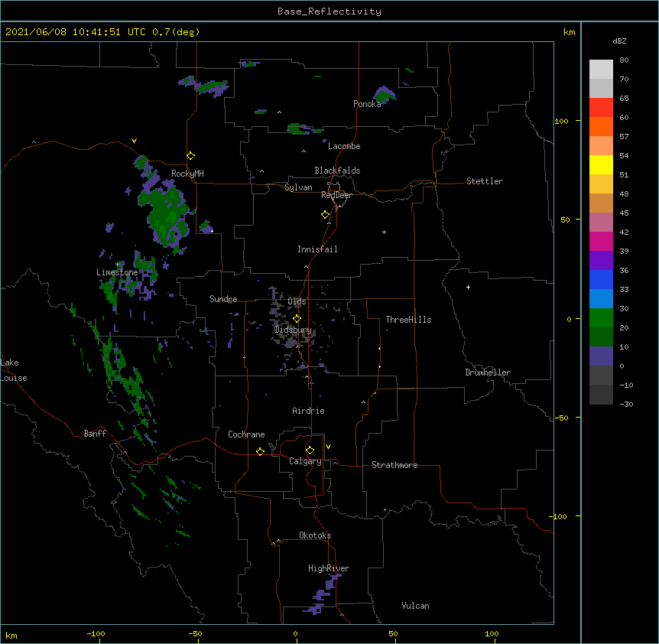Pick the yellow 51-54 dBZ legend swatch
This screenshot has height=644, width=659.
tap(601, 165)
